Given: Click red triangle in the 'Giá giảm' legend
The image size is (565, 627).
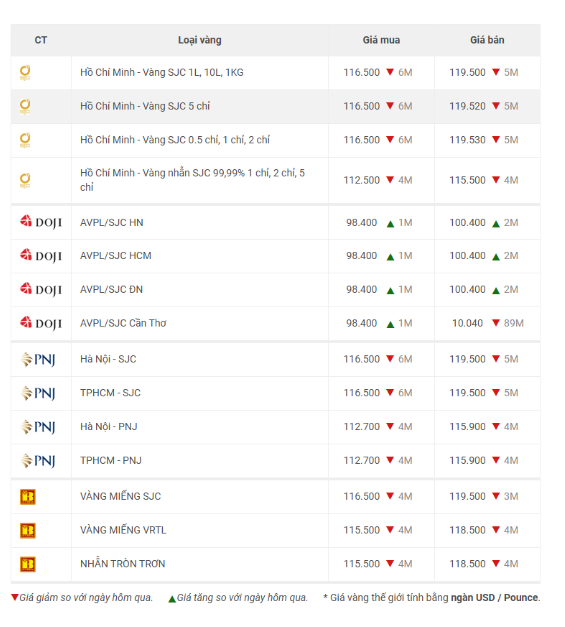Looking at the screenshot, I should [14, 597].
